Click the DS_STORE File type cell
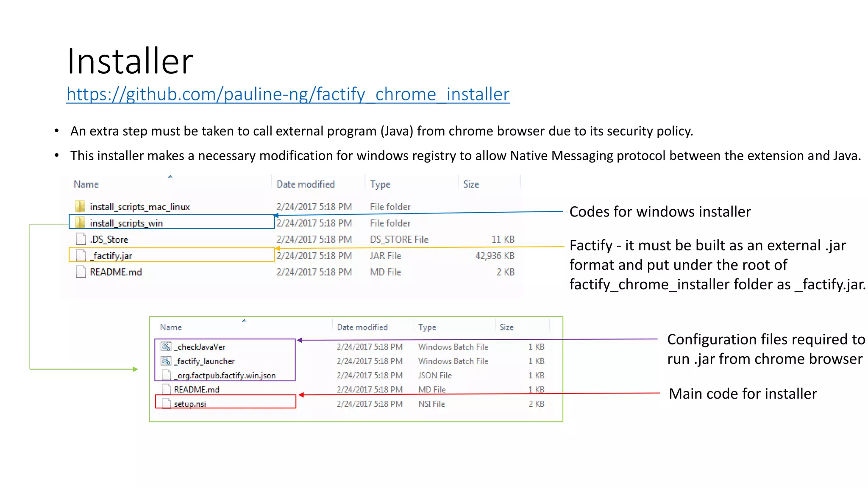Screen dimensions: 868x488 tap(399, 239)
